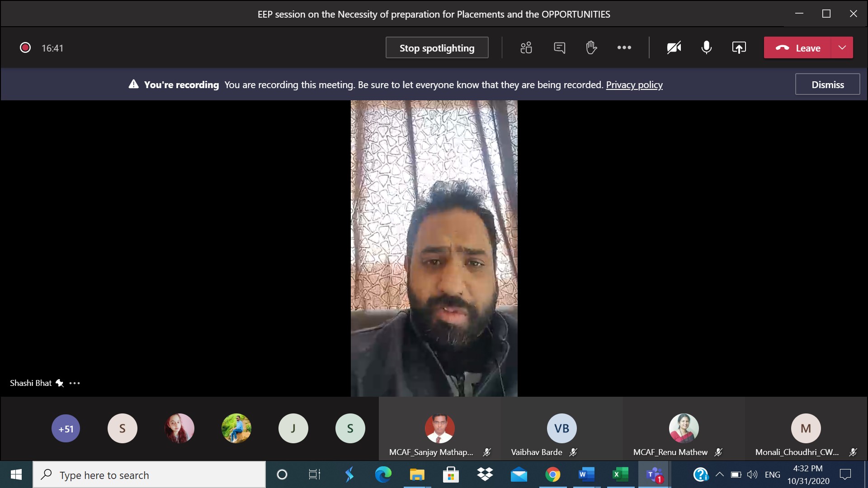
Task: Show the +51 overflow participants
Action: (66, 428)
